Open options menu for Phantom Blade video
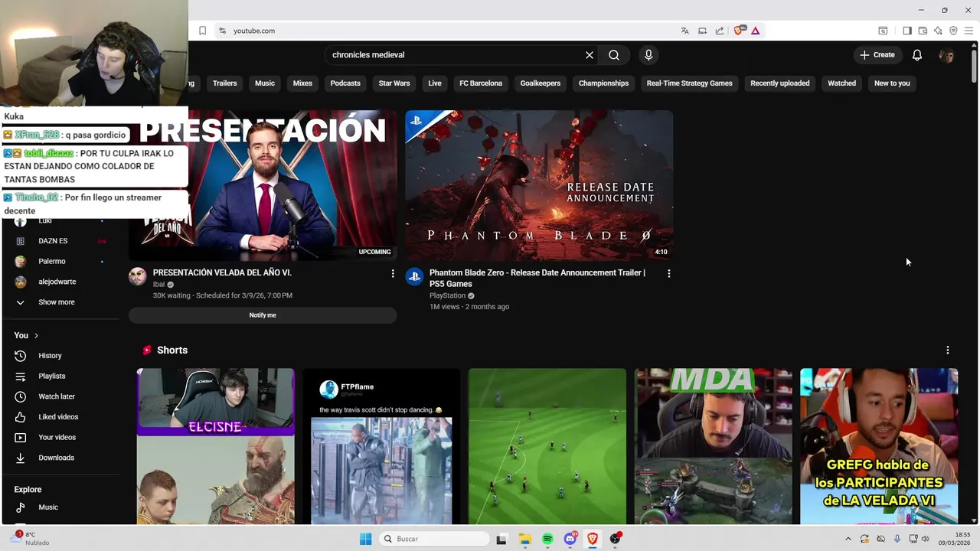The width and height of the screenshot is (980, 551). point(669,273)
